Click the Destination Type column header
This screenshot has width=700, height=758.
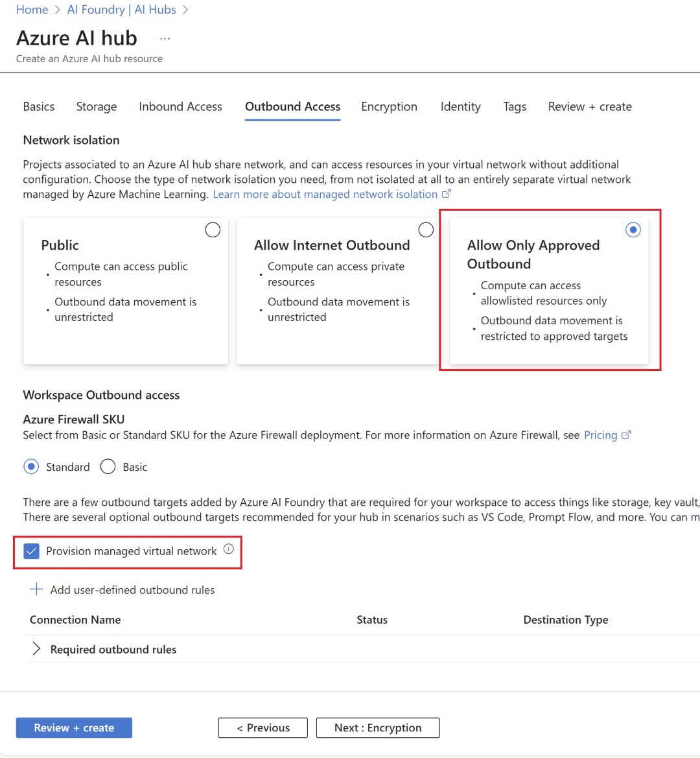(566, 619)
